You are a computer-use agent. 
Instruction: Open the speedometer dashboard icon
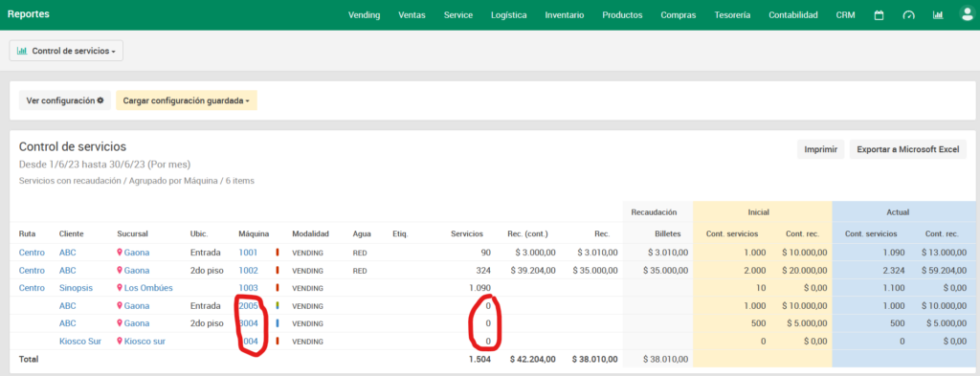tap(909, 15)
